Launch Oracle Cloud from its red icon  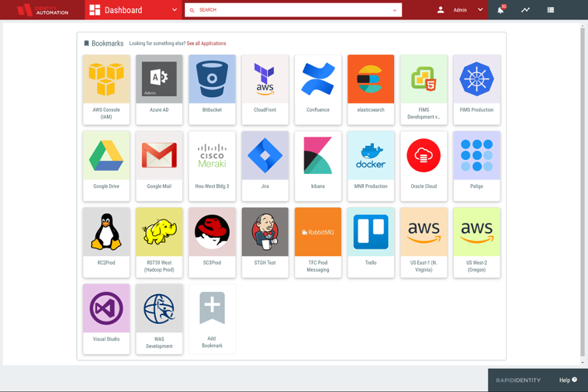pos(423,155)
